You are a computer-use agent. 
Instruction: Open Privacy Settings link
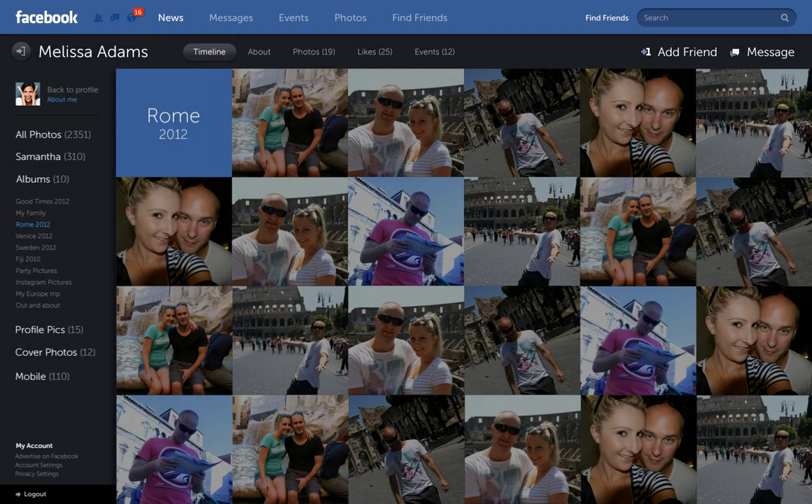pos(36,474)
